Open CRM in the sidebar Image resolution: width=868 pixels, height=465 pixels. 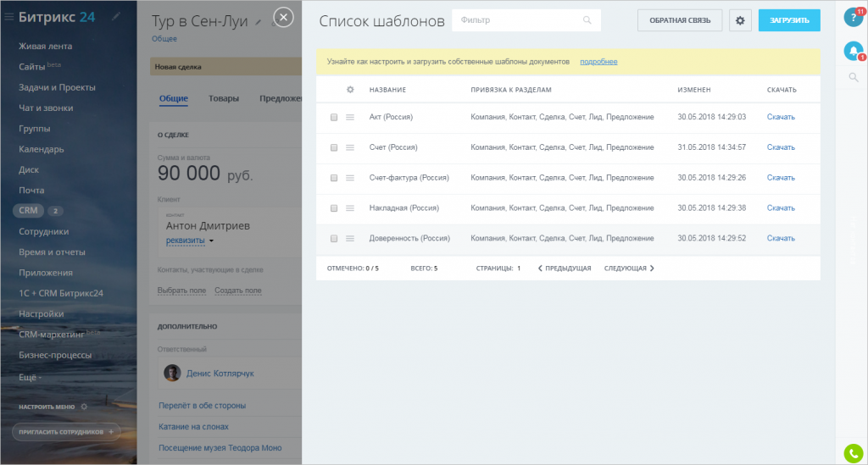[28, 211]
